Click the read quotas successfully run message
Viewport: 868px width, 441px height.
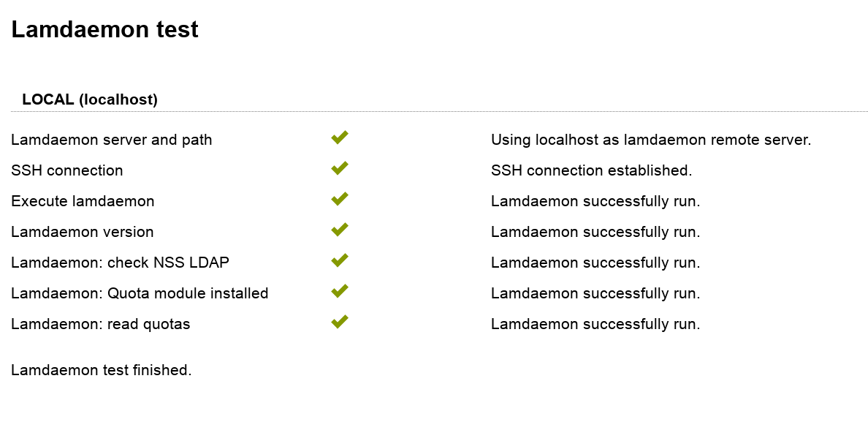tap(595, 324)
